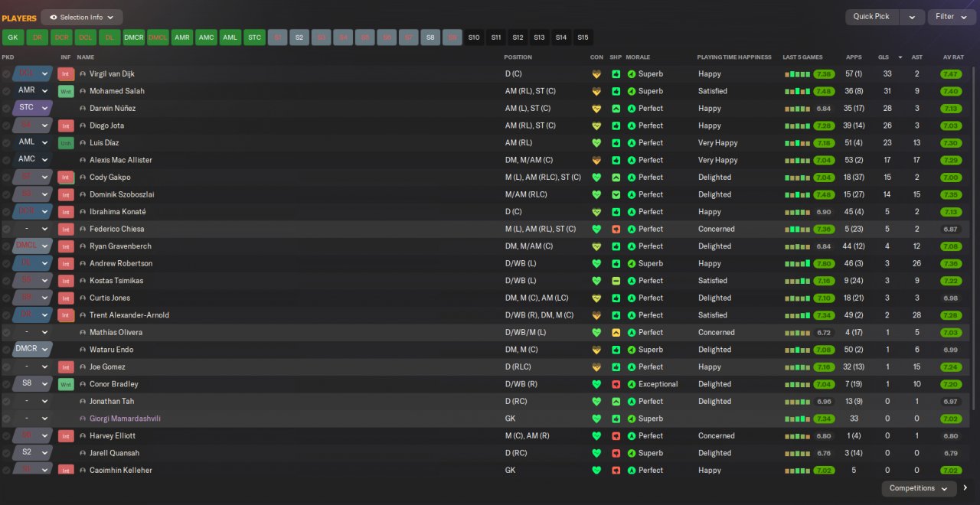Toggle the picked checkmark for Mohamed Salah
Viewport: 980px width, 505px height.
point(6,91)
